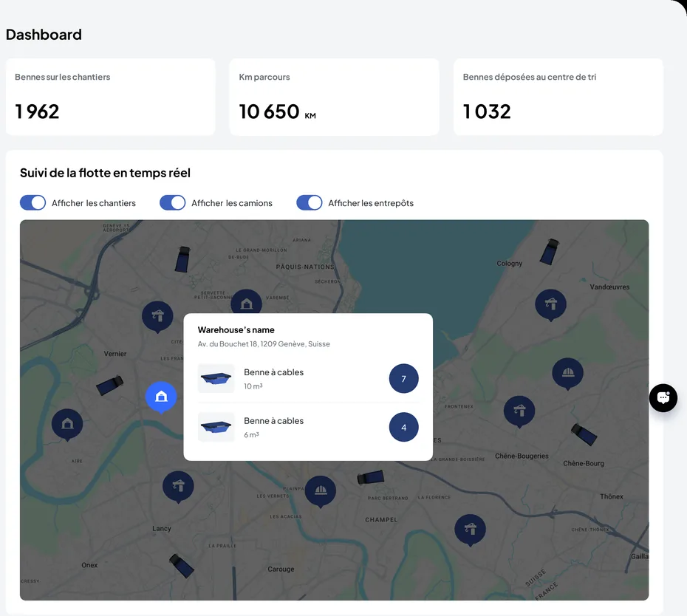The height and width of the screenshot is (616, 687).
Task: Click the helmet pin below Vandœuvres
Action: 568,374
